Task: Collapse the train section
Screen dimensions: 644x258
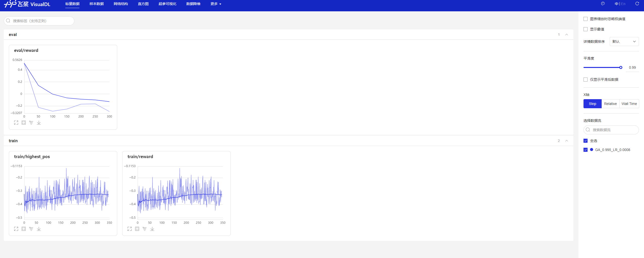Action: tap(567, 141)
